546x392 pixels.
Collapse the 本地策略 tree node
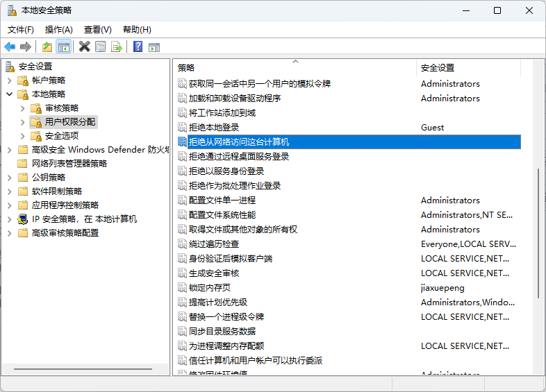pyautogui.click(x=10, y=94)
